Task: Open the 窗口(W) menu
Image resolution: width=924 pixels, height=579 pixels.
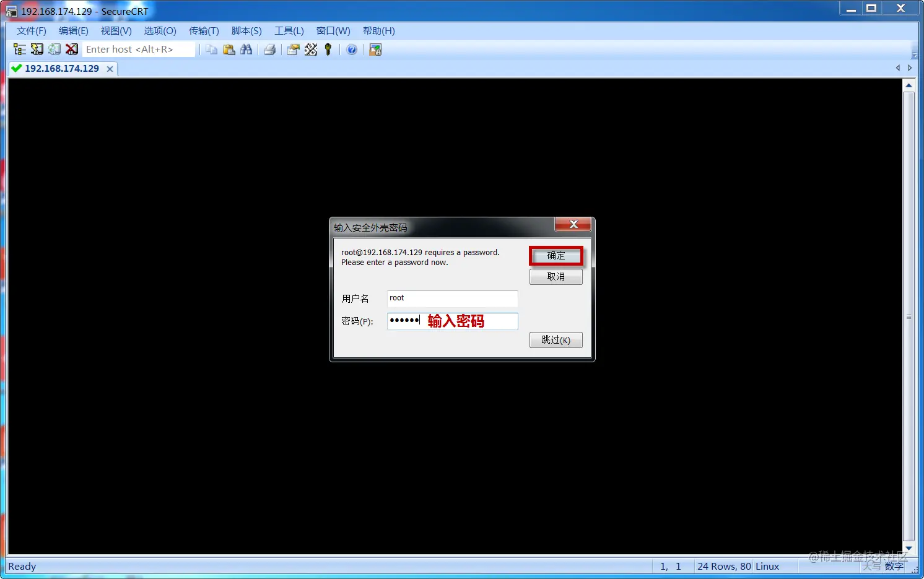Action: tap(333, 31)
